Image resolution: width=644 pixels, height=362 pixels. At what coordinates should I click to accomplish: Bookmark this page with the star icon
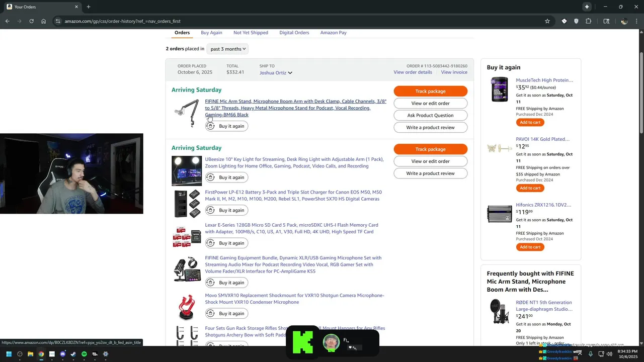click(x=547, y=21)
